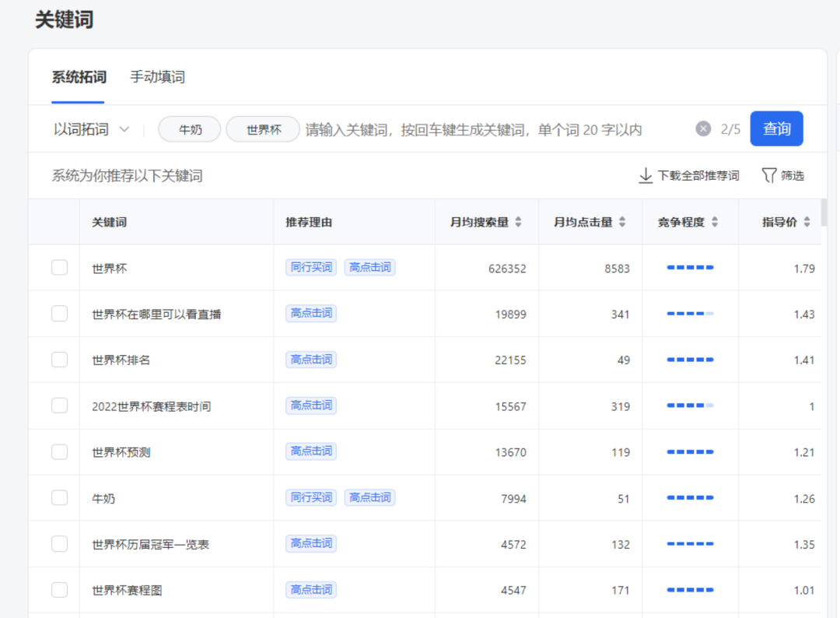Check the 牛奶 keyword row
Screen dimensions: 840x618
coord(59,497)
